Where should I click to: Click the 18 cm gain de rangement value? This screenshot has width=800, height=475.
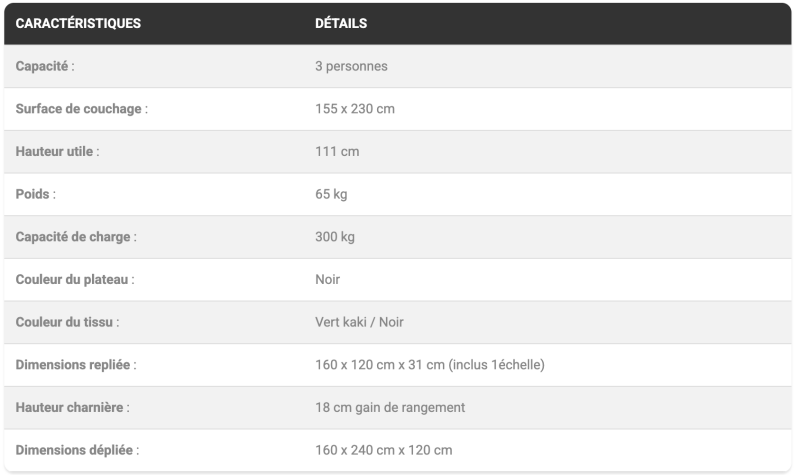point(390,408)
